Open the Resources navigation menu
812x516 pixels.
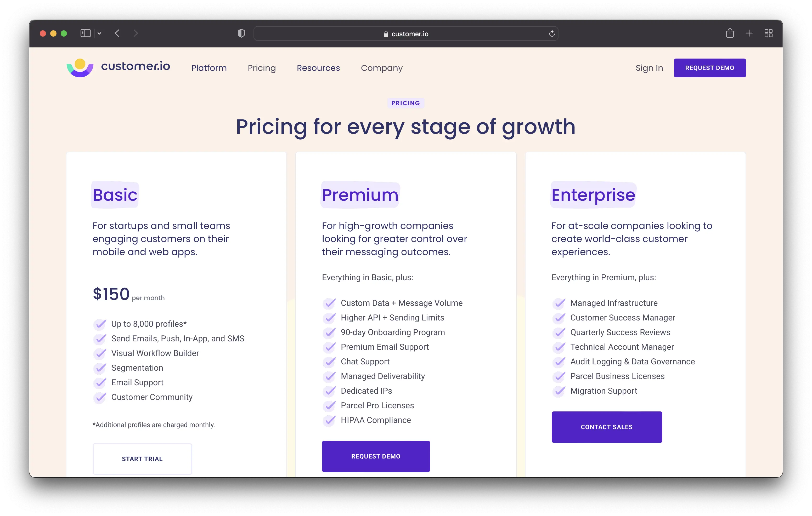coord(318,68)
